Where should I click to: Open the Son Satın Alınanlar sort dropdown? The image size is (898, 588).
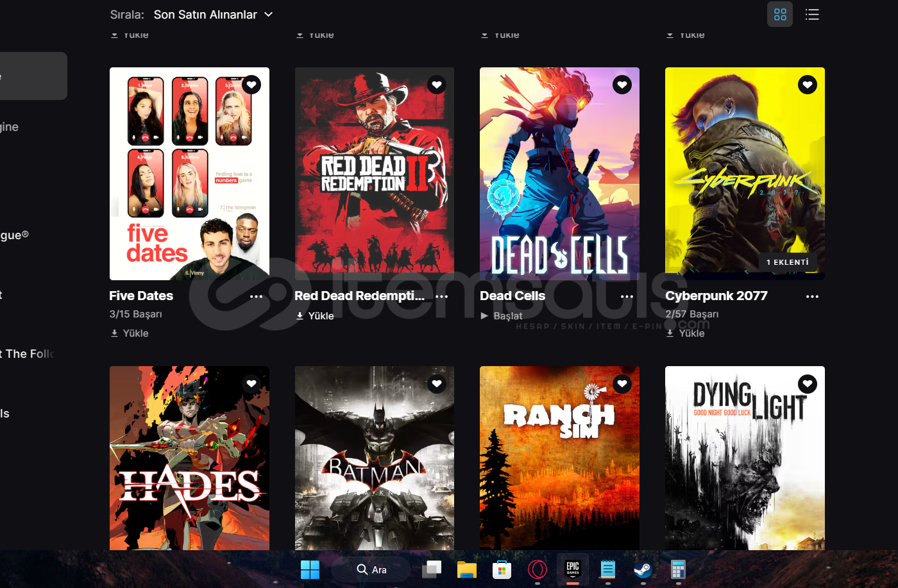(213, 14)
